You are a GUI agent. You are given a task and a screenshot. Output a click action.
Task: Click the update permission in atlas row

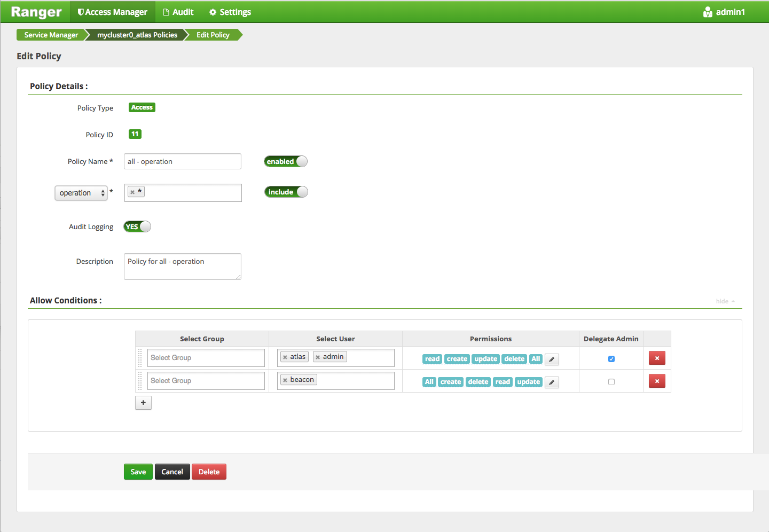point(486,359)
